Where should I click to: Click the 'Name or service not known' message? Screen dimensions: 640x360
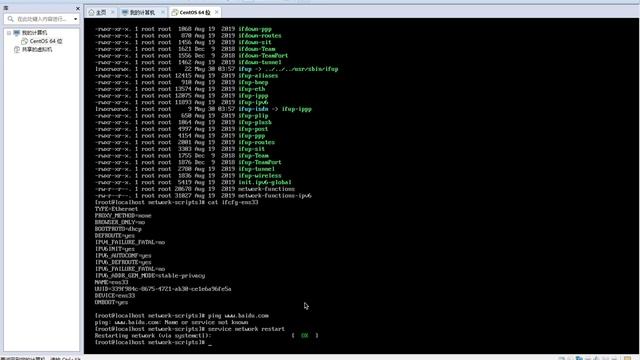pos(206,322)
